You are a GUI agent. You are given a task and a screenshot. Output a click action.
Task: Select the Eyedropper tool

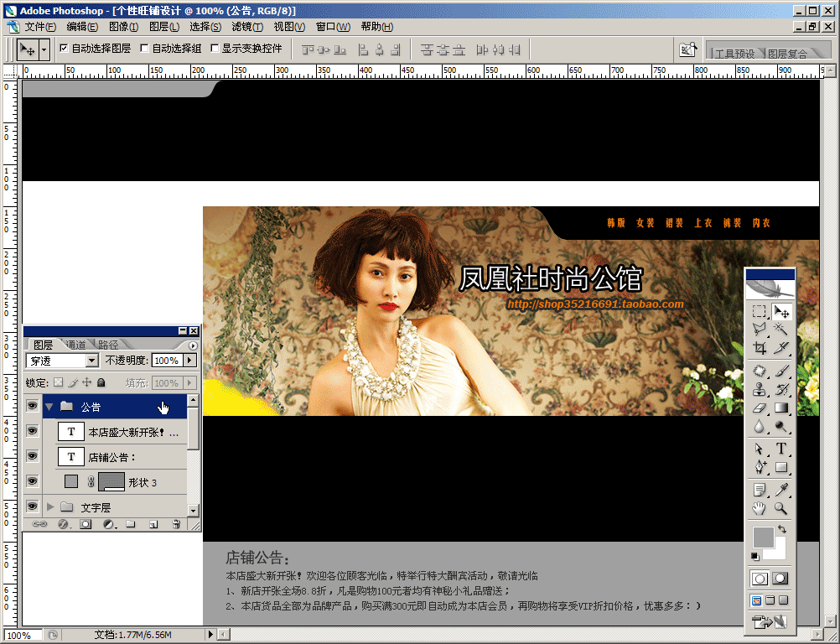coord(781,489)
